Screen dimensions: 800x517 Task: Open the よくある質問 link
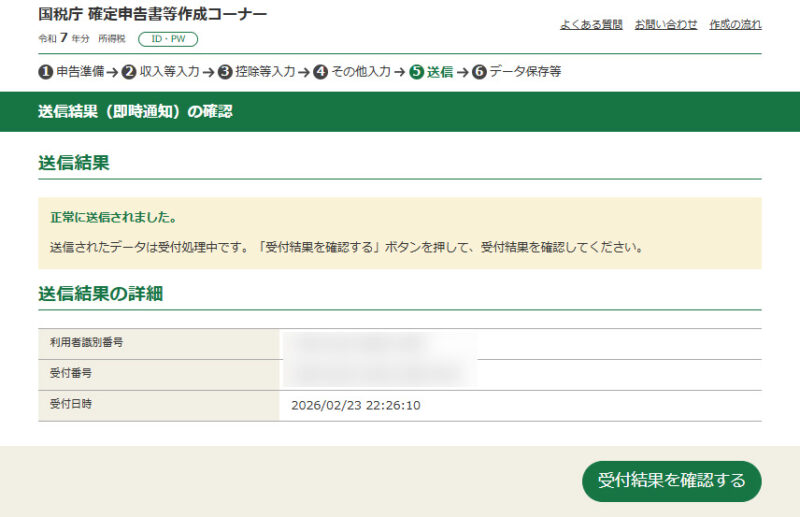[x=591, y=24]
